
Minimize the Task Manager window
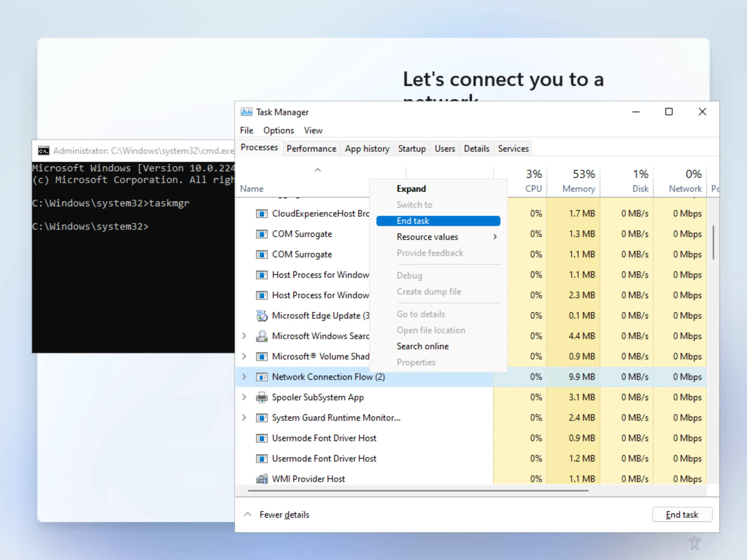coord(636,112)
